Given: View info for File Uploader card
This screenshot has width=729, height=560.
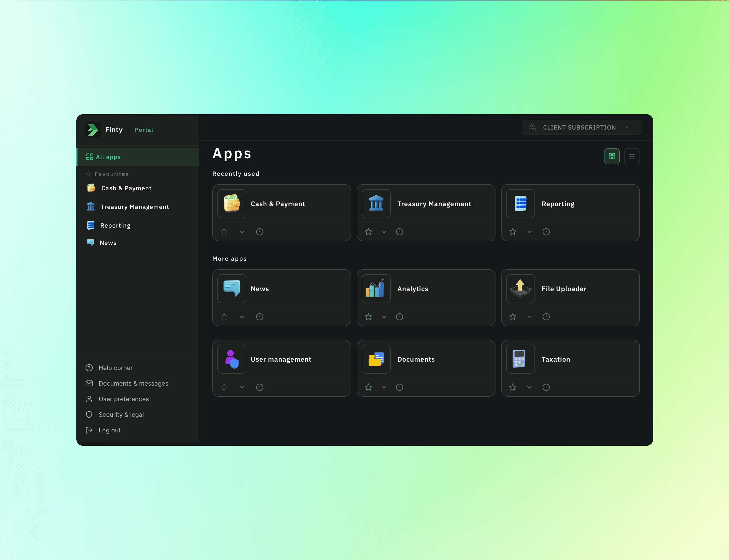Looking at the screenshot, I should (546, 317).
